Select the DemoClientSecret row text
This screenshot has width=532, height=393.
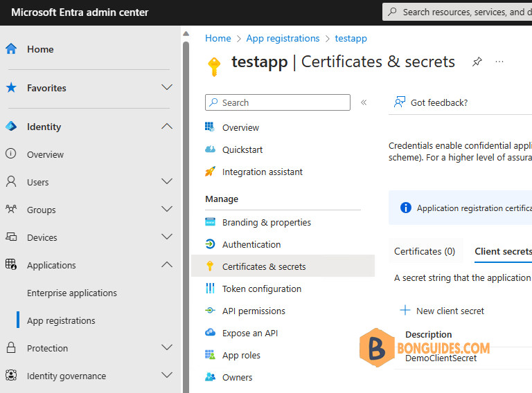click(441, 358)
